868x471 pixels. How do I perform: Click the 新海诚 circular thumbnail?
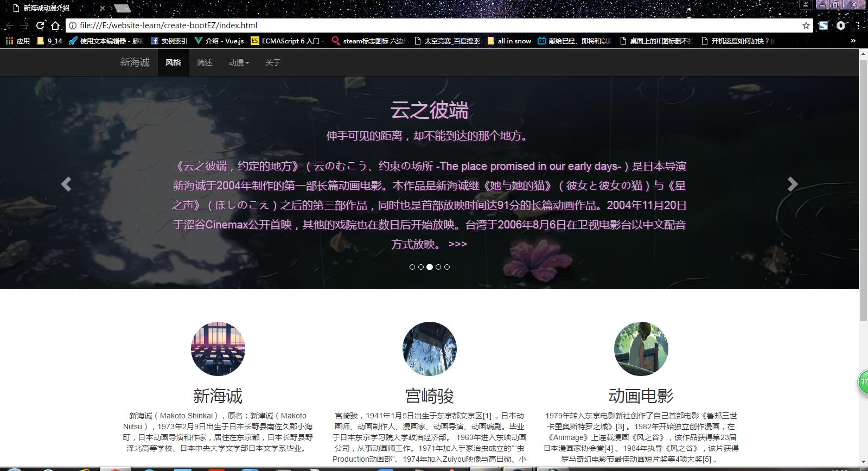click(218, 349)
